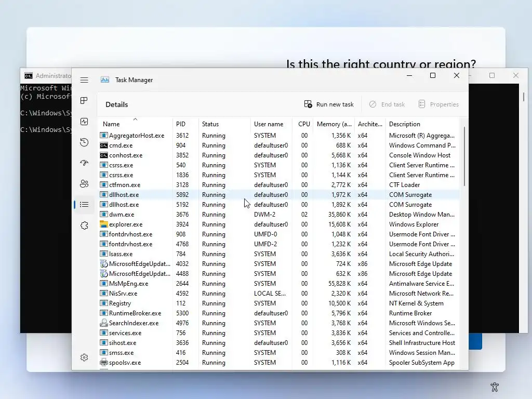Click MicrosoftEdgeUpdate icon for PID 4032

104,263
